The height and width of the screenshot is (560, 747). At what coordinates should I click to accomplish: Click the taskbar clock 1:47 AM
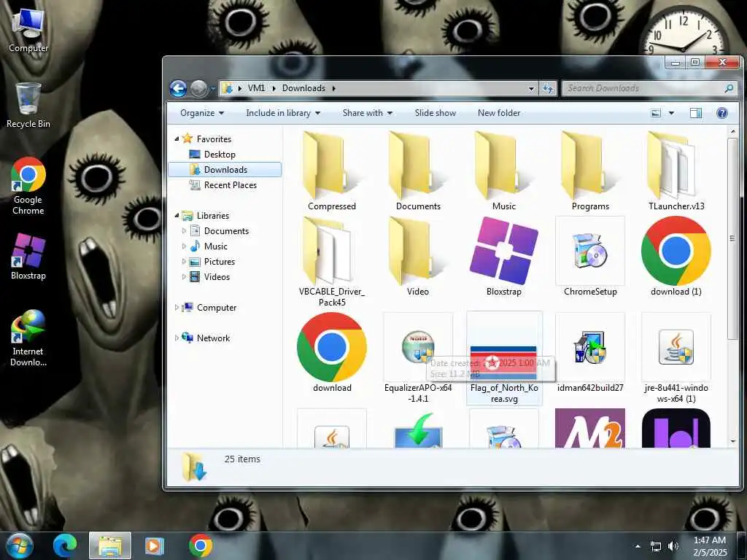tap(710, 546)
